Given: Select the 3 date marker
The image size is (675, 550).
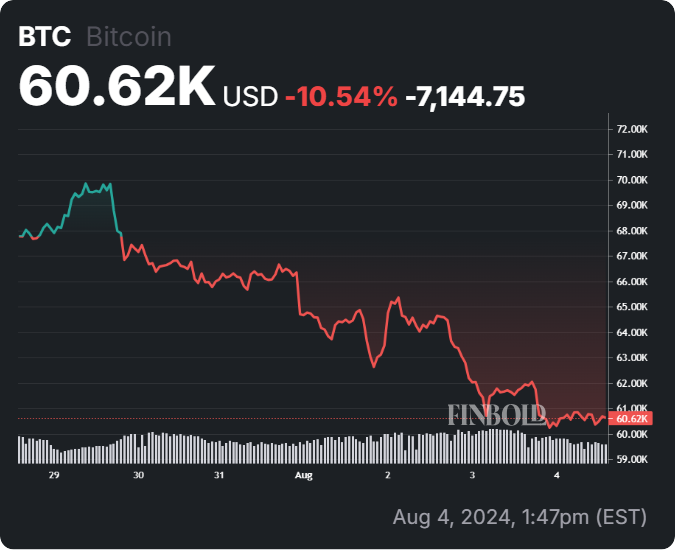Looking at the screenshot, I should (x=473, y=476).
